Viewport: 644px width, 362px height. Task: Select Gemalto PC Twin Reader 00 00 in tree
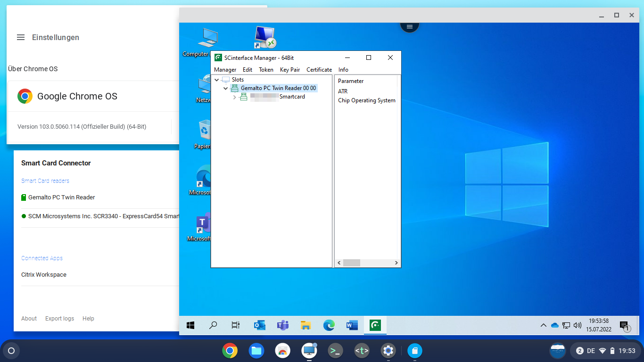click(278, 88)
